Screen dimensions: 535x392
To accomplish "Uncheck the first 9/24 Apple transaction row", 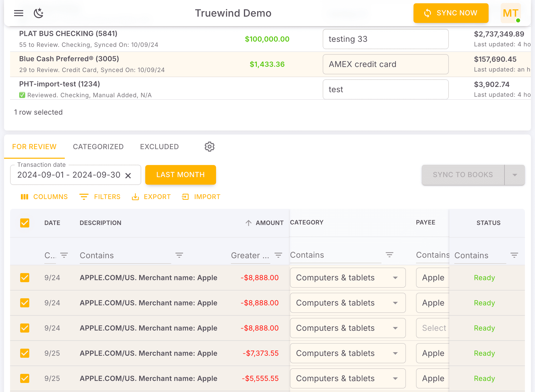I will tap(24, 278).
